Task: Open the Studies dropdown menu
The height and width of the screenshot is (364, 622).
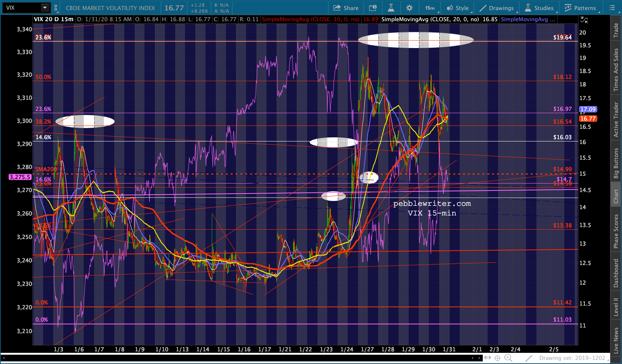Action: [x=539, y=8]
